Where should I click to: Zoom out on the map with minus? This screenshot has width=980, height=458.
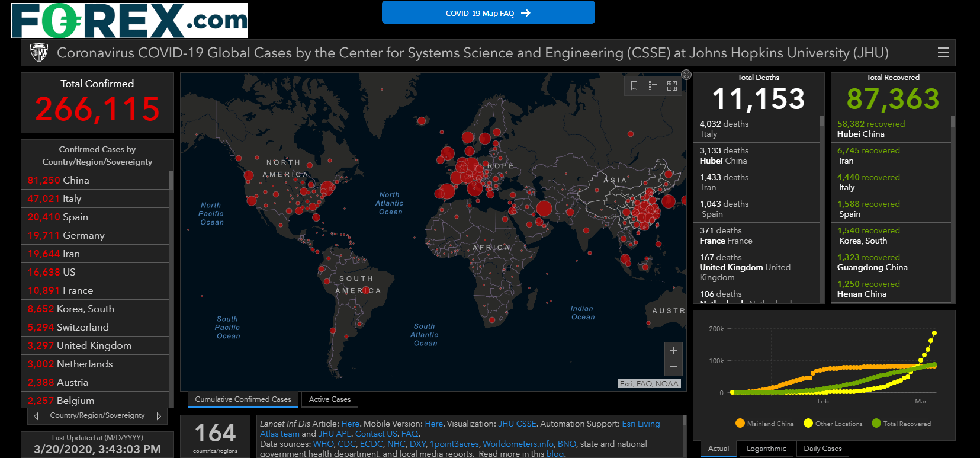tap(673, 367)
